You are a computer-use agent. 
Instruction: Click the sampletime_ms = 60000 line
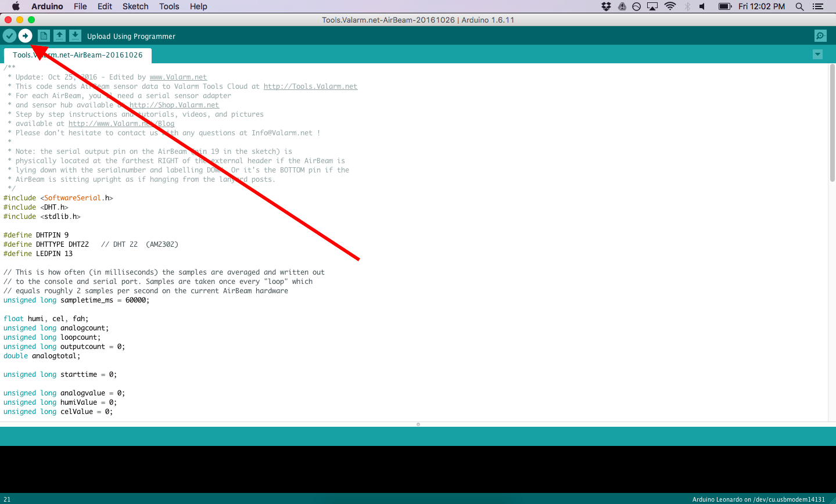(x=77, y=300)
